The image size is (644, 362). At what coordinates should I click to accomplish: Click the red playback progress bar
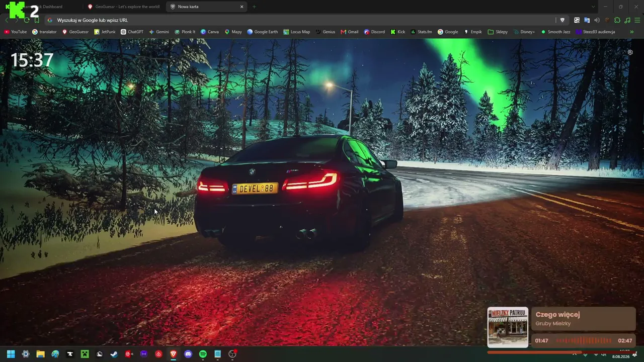560,352
